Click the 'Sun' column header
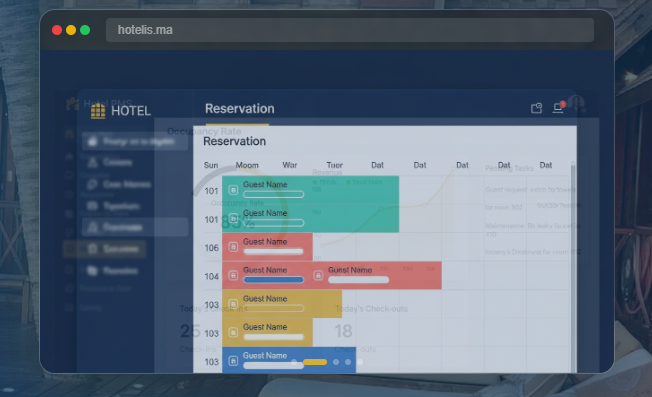 click(211, 165)
